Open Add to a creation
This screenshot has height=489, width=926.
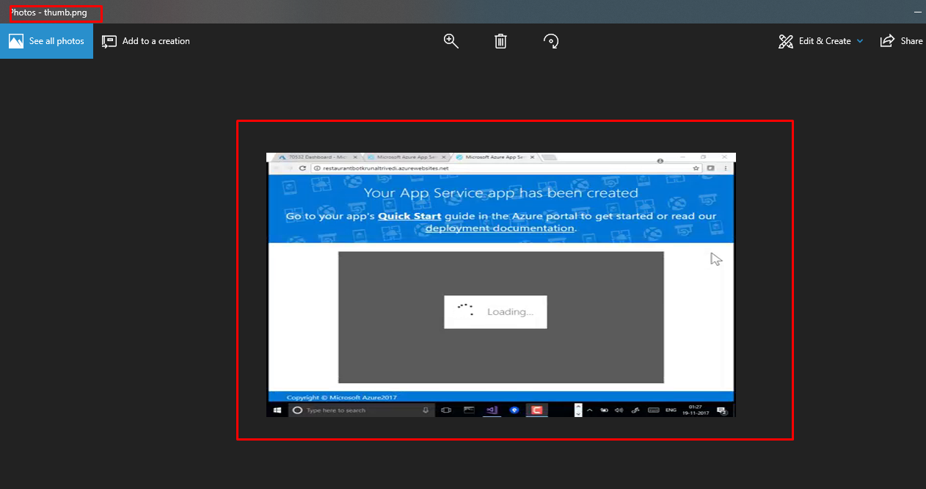146,41
